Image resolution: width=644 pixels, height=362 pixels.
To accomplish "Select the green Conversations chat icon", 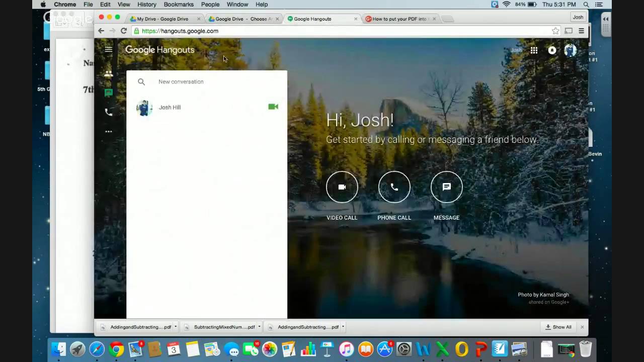I will pos(108,93).
